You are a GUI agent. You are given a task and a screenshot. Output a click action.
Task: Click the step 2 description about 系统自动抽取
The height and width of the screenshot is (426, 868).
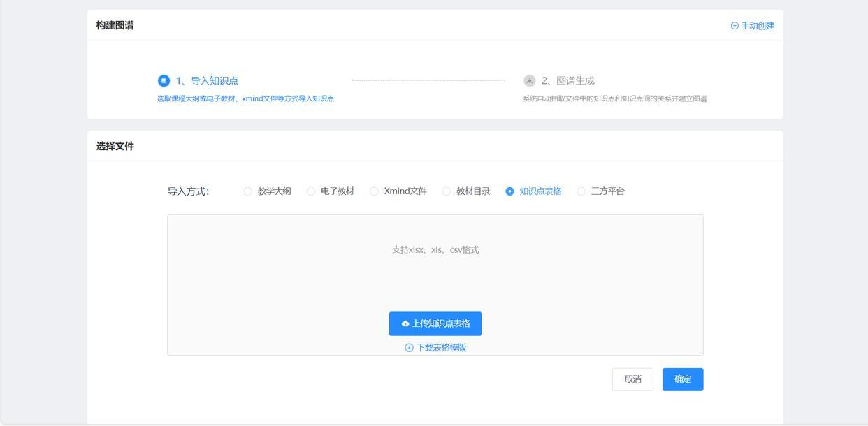pos(614,98)
